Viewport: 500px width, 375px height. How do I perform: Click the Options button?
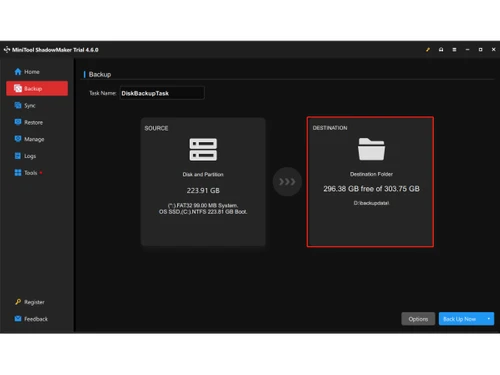pyautogui.click(x=418, y=319)
